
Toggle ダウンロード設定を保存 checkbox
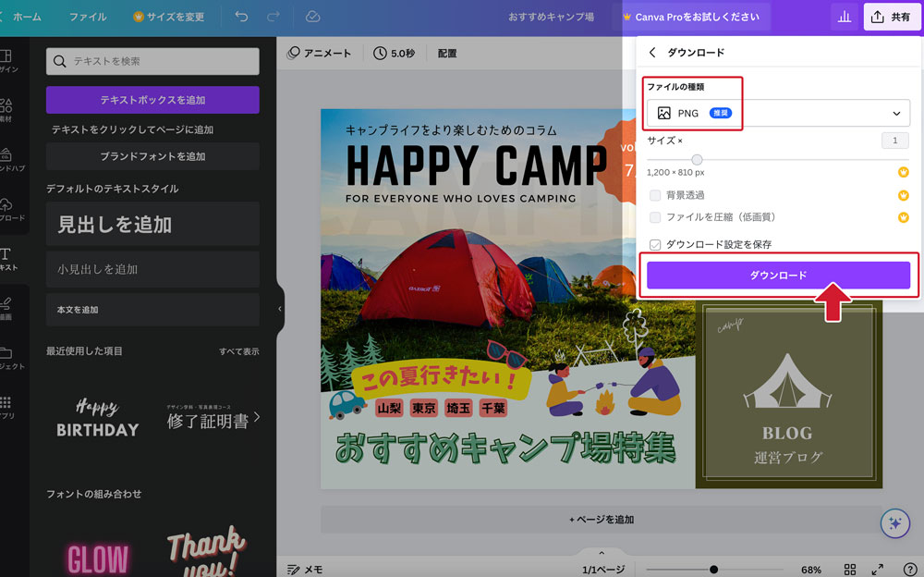pos(655,244)
